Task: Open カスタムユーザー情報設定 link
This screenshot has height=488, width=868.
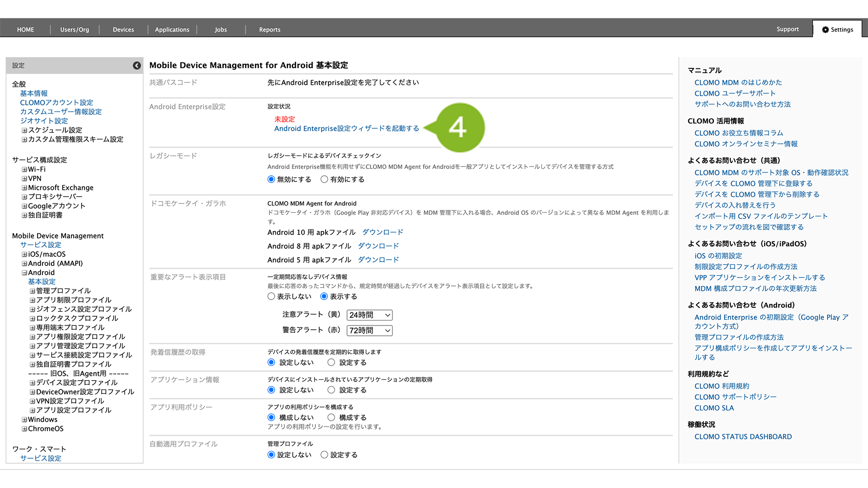Action: click(61, 112)
